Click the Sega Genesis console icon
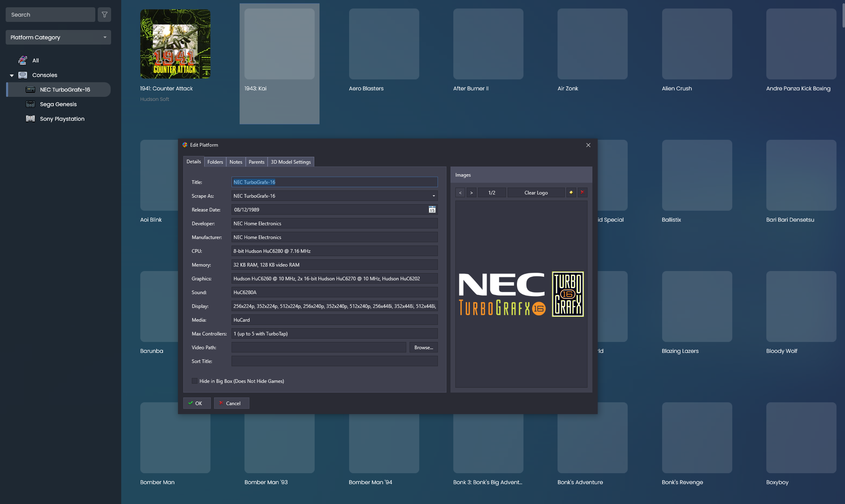This screenshot has height=504, width=845. [x=30, y=104]
